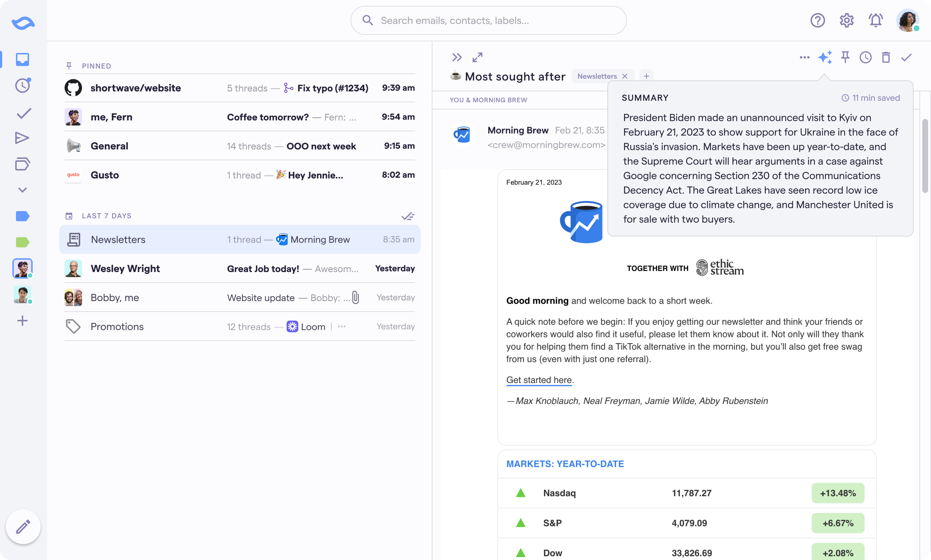
Task: Mark thread done with checkmark
Action: tap(906, 57)
